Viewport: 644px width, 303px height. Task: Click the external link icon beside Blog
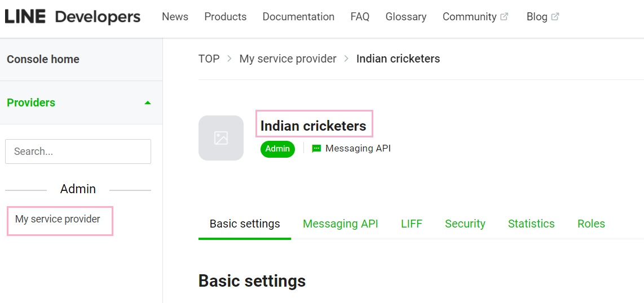point(555,17)
